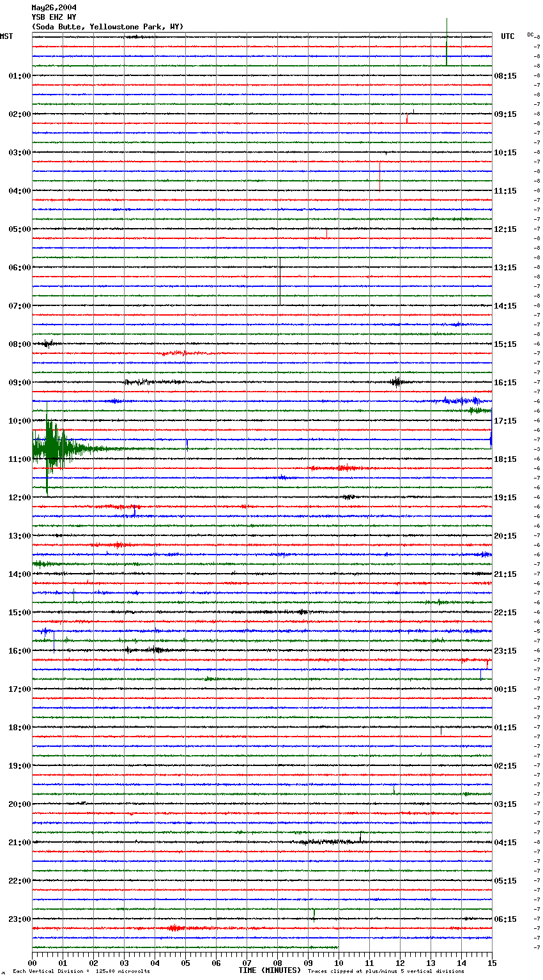Click the 02:15 UTC time label
This screenshot has height=980, width=543.
tap(505, 766)
